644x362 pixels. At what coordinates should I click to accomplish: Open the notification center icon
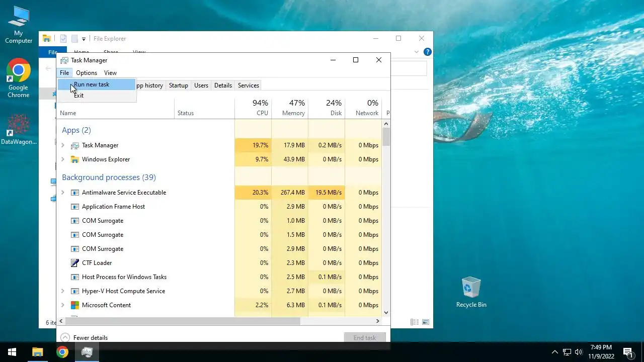tap(628, 352)
